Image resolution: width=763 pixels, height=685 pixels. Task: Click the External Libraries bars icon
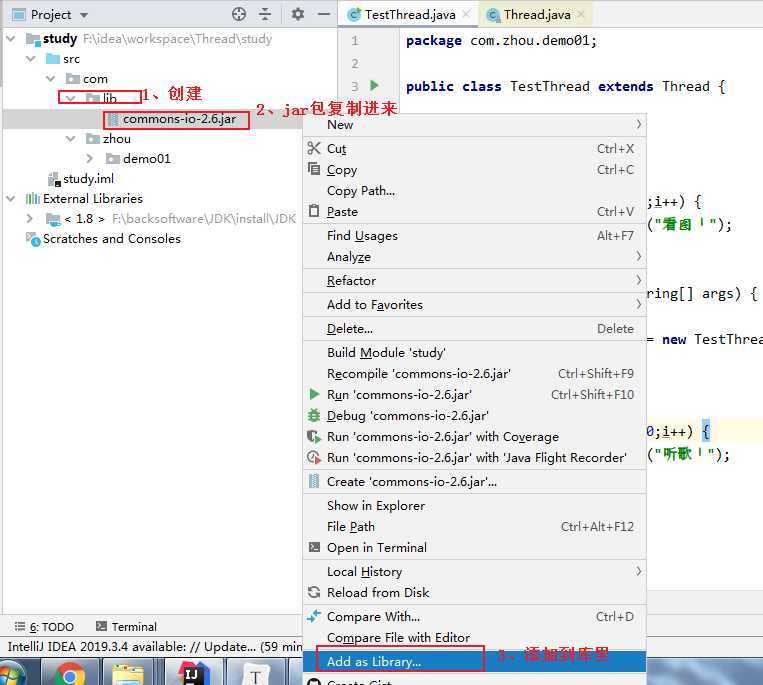33,198
